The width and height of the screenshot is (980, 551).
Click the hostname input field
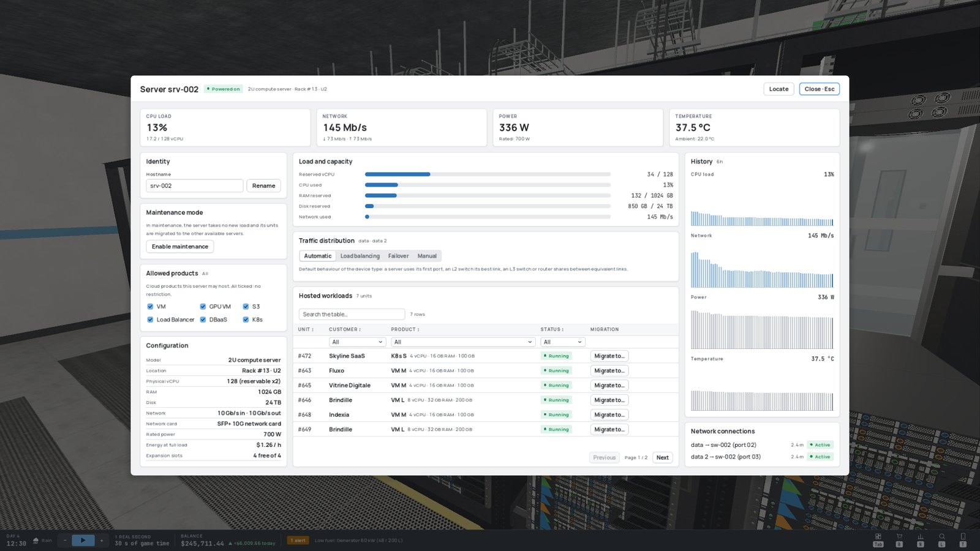(195, 186)
